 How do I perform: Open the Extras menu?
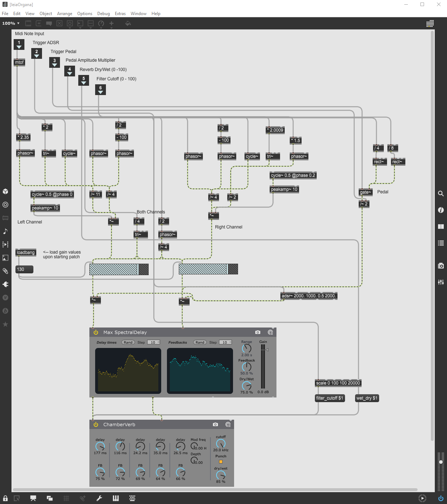pos(120,14)
